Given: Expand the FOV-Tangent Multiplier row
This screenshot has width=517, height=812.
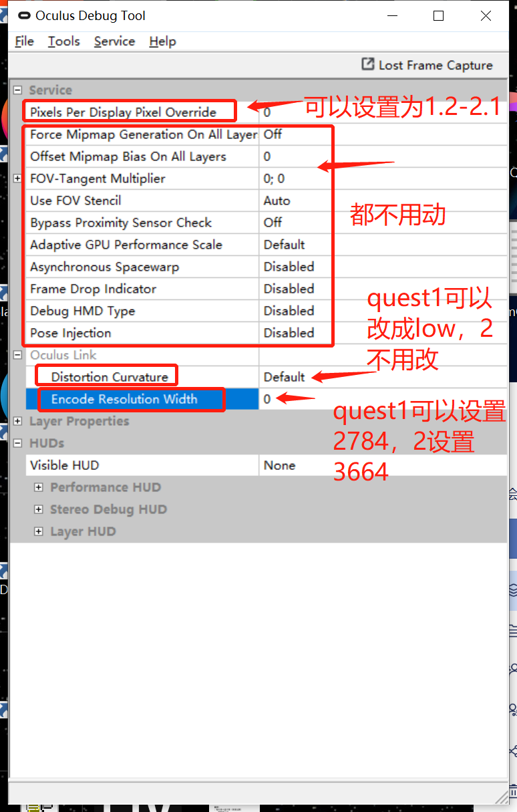Looking at the screenshot, I should pos(17,178).
